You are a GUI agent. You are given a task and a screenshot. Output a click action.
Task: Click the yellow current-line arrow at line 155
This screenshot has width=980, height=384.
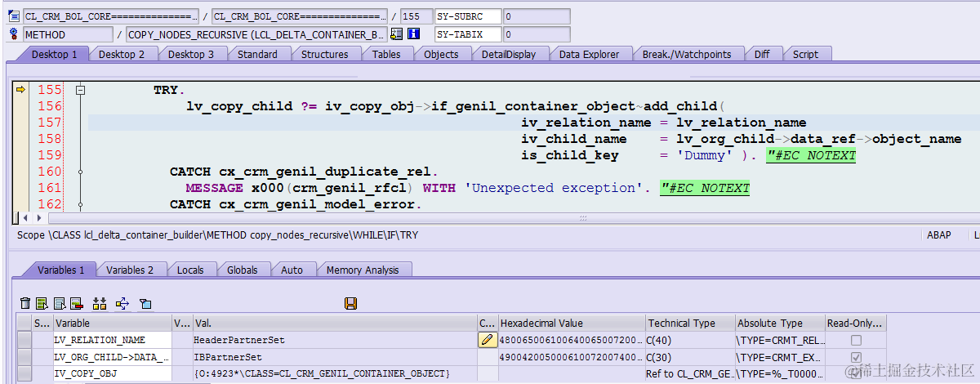click(x=21, y=90)
